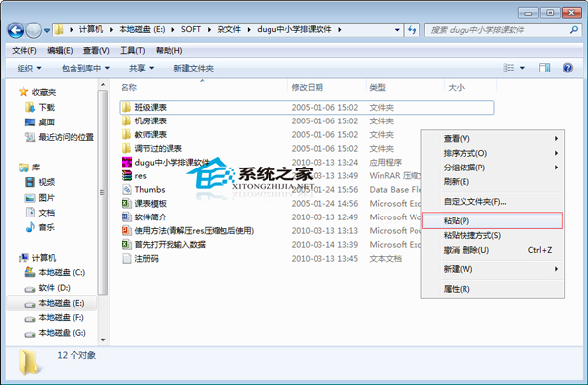Open help via the question mark icon
Viewport: 588px width, 385px height.
tap(567, 68)
